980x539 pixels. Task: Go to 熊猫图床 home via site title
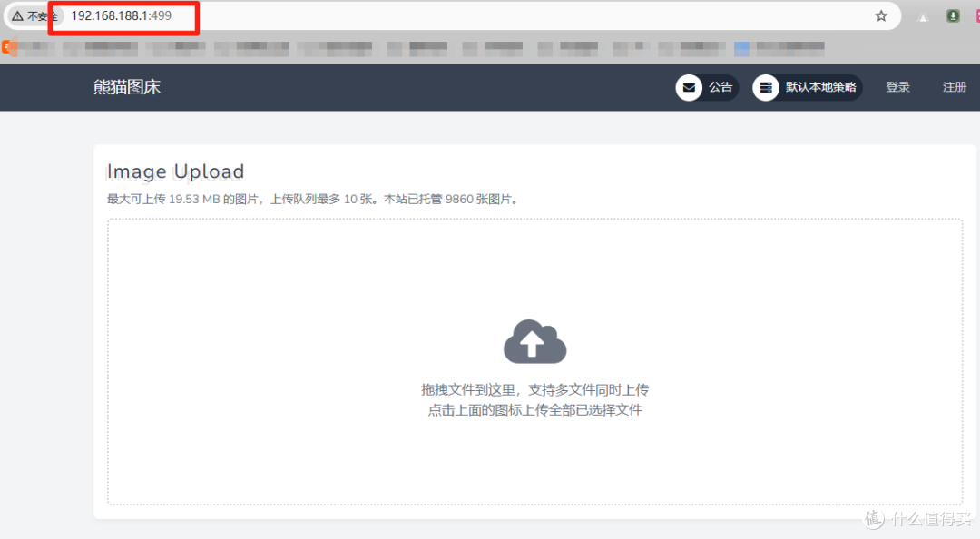click(127, 87)
